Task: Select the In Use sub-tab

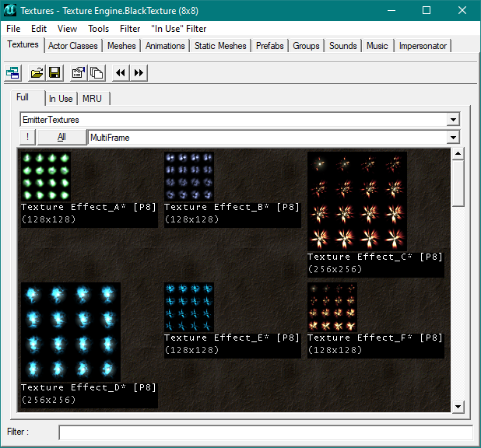Action: tap(61, 99)
